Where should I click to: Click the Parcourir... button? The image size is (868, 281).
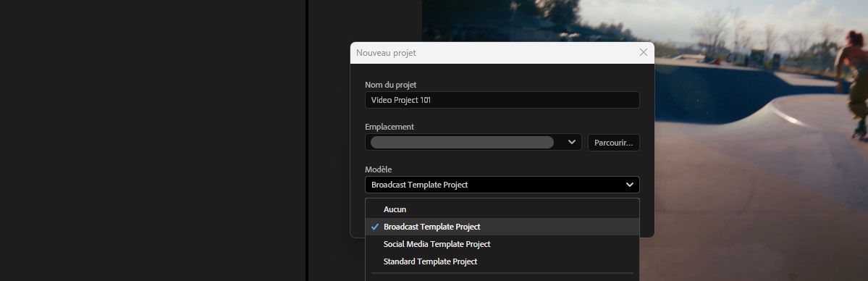[x=613, y=143]
